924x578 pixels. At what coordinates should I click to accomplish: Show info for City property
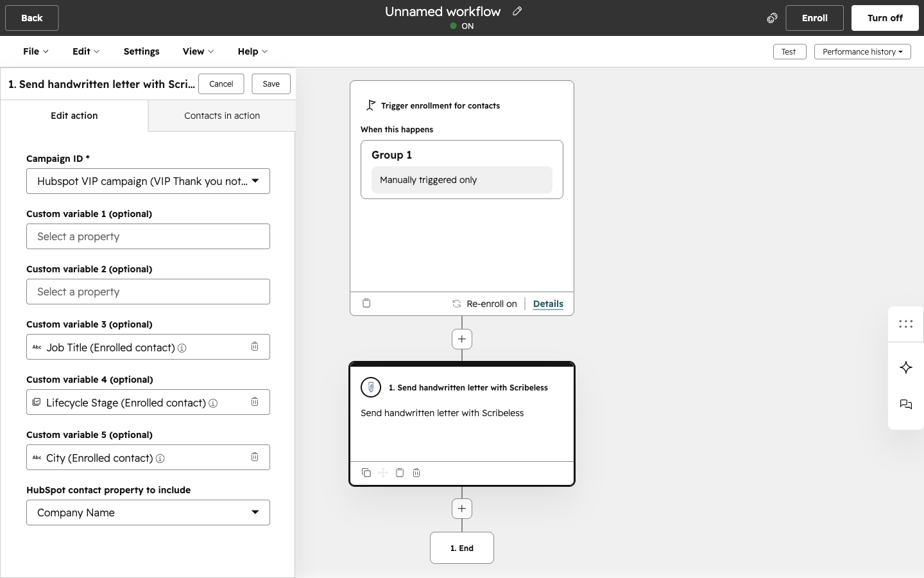160,459
